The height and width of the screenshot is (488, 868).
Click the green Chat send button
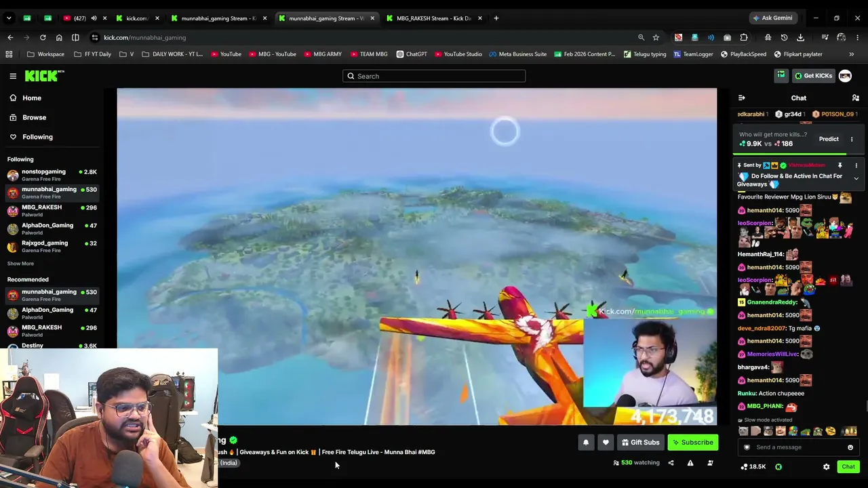pos(848,467)
